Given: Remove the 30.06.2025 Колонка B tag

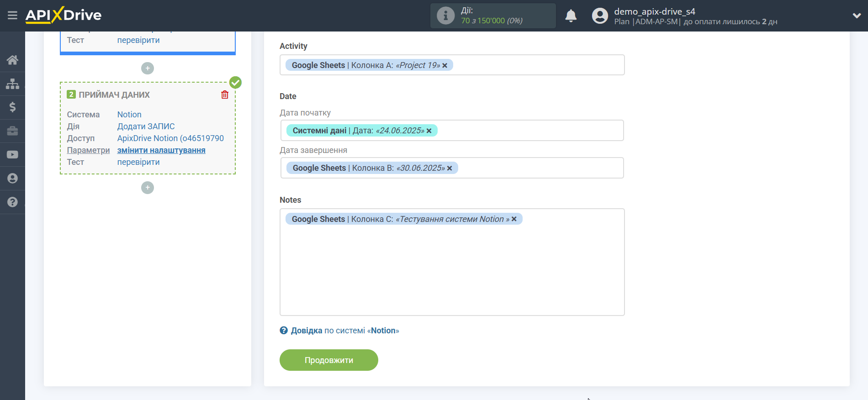Looking at the screenshot, I should (450, 168).
